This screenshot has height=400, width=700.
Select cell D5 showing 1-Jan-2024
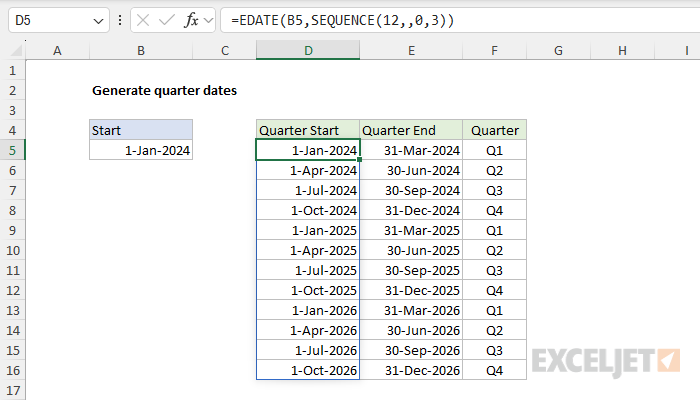tap(308, 150)
